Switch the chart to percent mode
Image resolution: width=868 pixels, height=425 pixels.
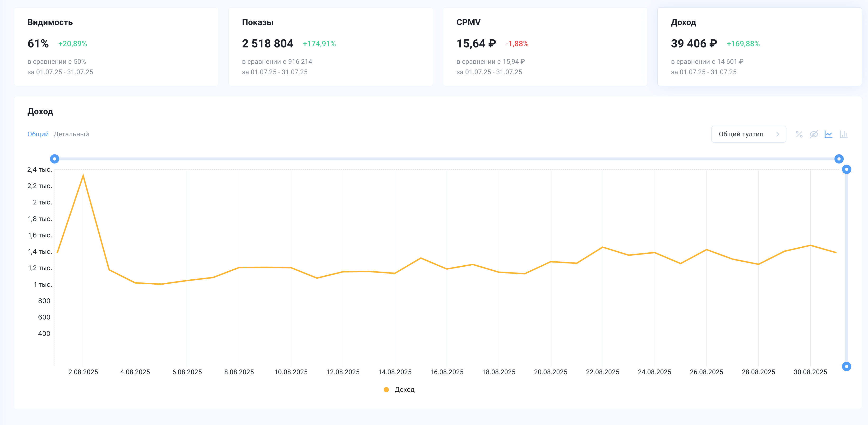click(x=799, y=134)
